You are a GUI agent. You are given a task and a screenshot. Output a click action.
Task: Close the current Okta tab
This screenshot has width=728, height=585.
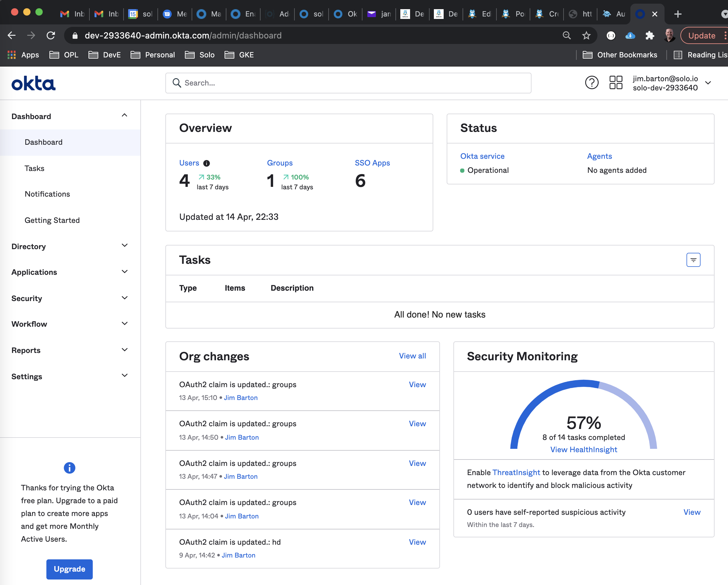[x=655, y=14]
